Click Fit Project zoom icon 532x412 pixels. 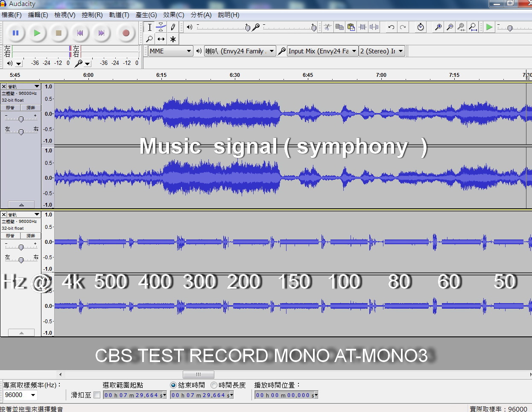[473, 27]
